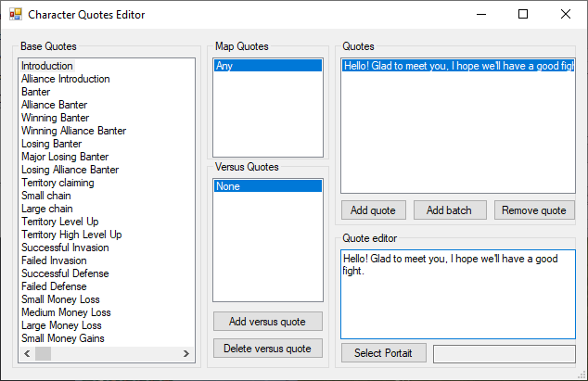Select the Territory claiming base quote

click(58, 183)
